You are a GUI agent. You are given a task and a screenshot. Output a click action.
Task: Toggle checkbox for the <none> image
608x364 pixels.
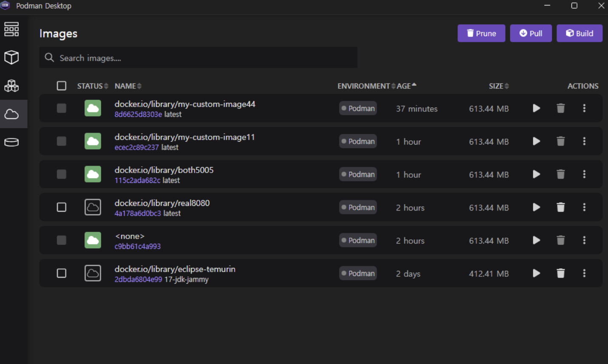pyautogui.click(x=62, y=240)
